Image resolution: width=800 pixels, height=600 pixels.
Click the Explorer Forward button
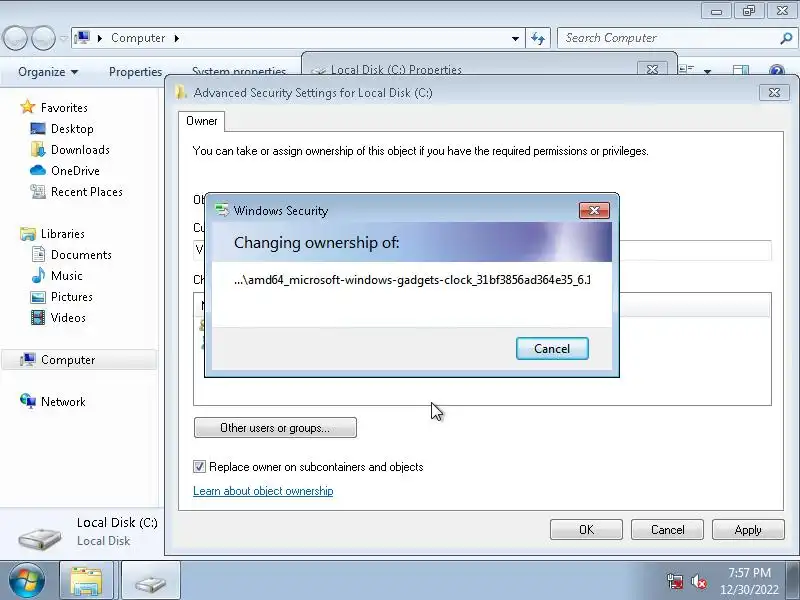point(43,38)
